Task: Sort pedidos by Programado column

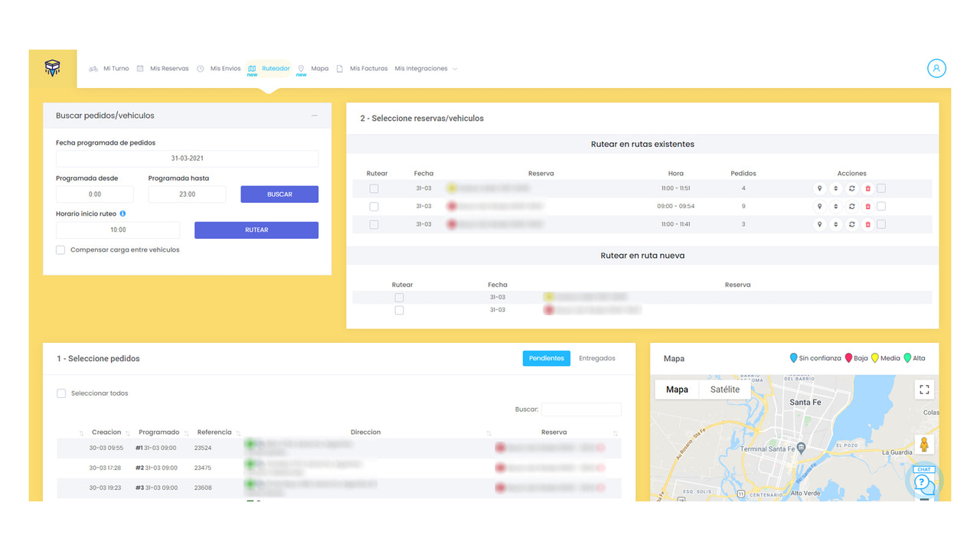Action: [x=159, y=432]
